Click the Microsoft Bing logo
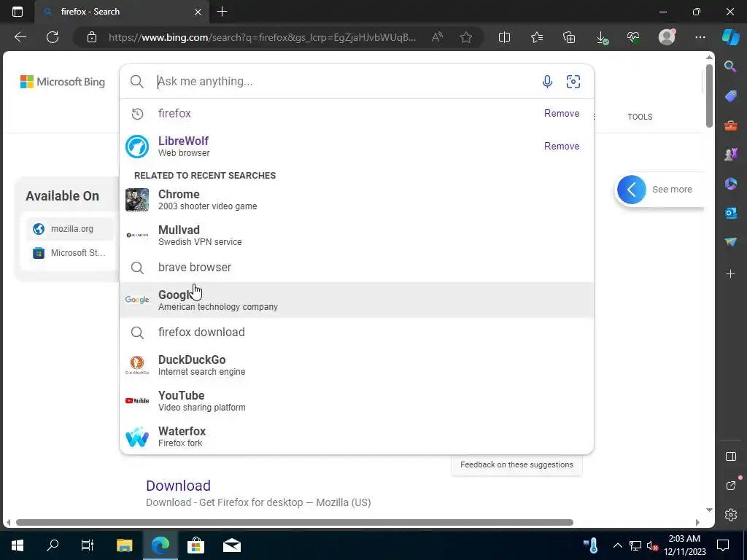 (63, 82)
